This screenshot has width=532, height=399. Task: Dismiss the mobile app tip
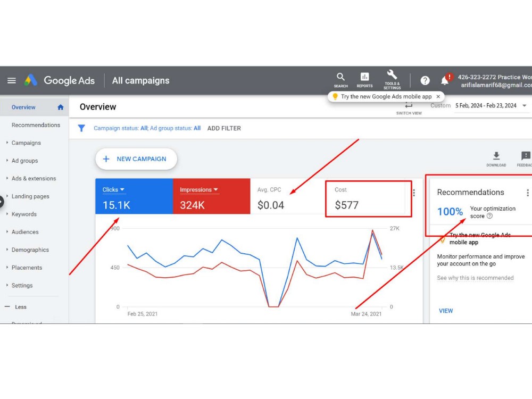click(438, 96)
